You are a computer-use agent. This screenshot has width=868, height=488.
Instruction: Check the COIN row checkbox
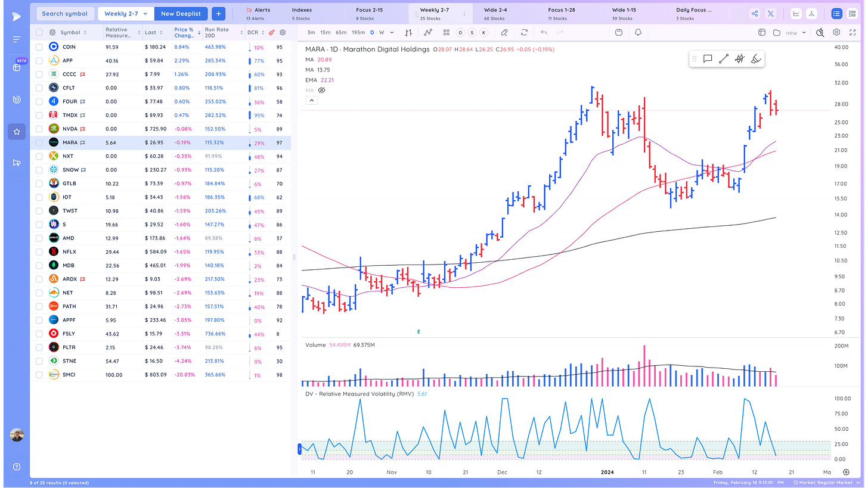(39, 46)
